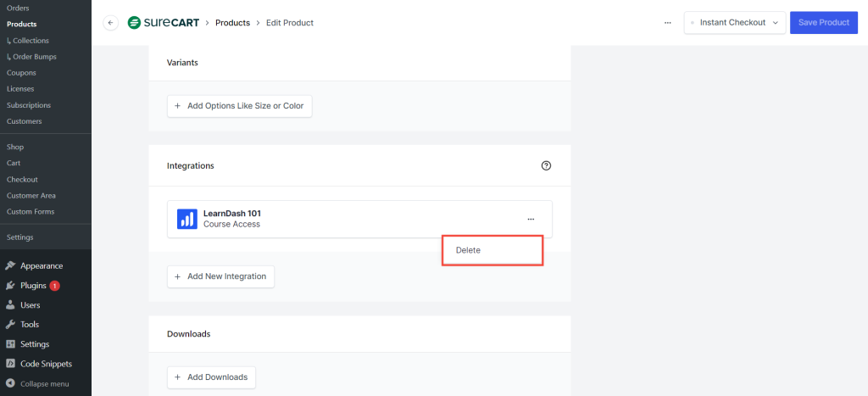The height and width of the screenshot is (396, 868).
Task: Click Add New Integration button
Action: click(220, 276)
